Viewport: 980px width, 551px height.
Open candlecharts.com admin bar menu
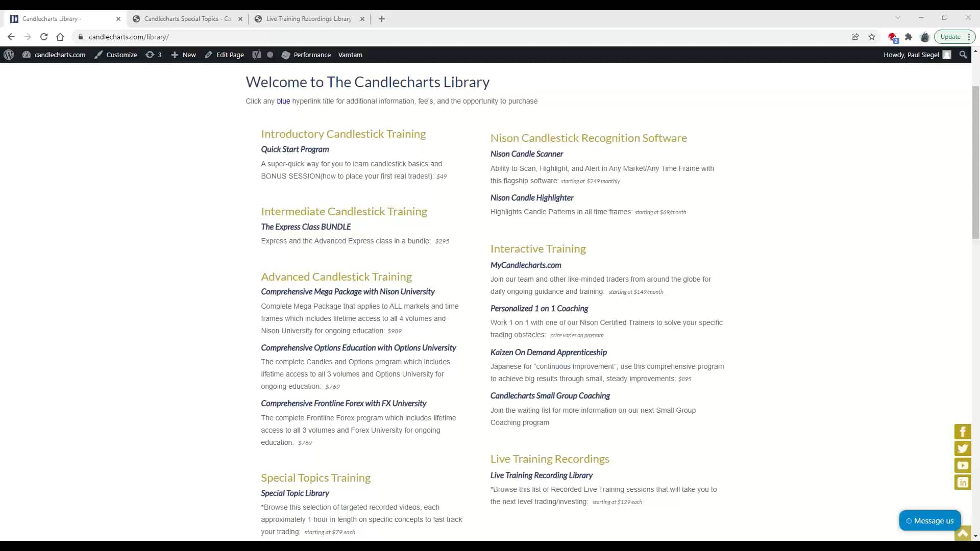(x=54, y=55)
